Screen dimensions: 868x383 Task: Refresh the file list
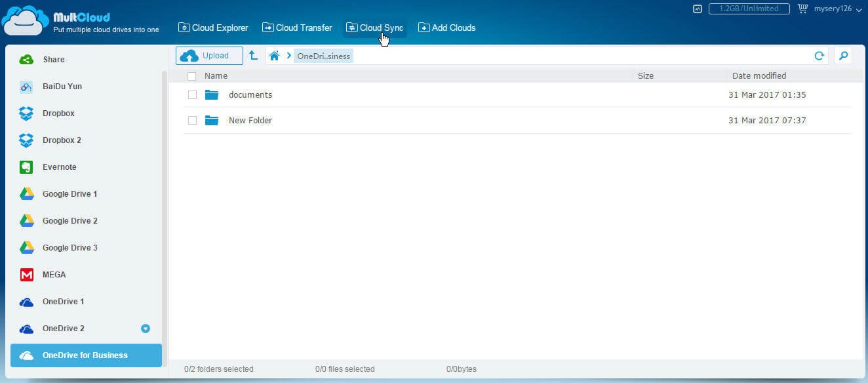[x=819, y=56]
